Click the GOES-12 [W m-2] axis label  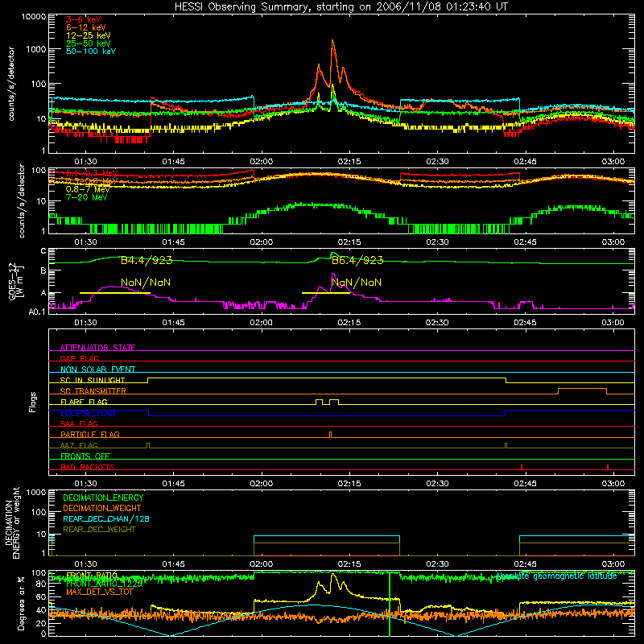(x=16, y=281)
